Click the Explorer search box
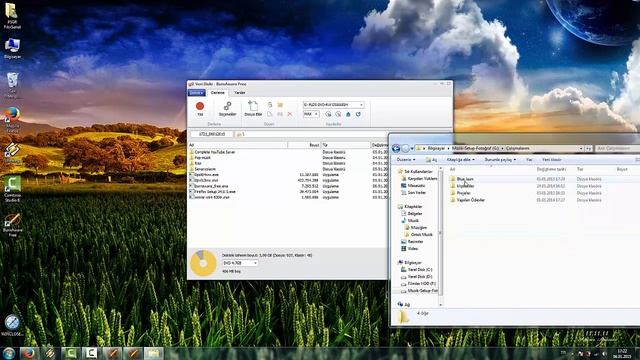Screen dimensions: 640x360 (617, 149)
